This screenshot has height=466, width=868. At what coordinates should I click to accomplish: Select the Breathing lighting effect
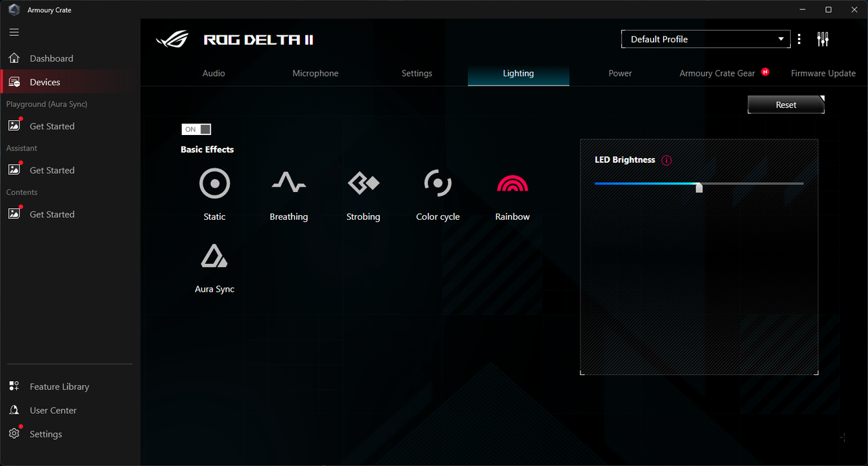click(x=289, y=195)
